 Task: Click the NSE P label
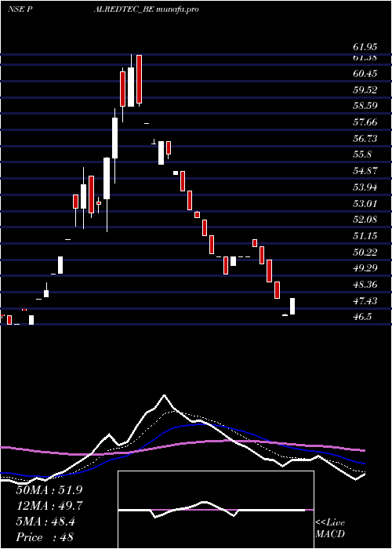[x=20, y=9]
